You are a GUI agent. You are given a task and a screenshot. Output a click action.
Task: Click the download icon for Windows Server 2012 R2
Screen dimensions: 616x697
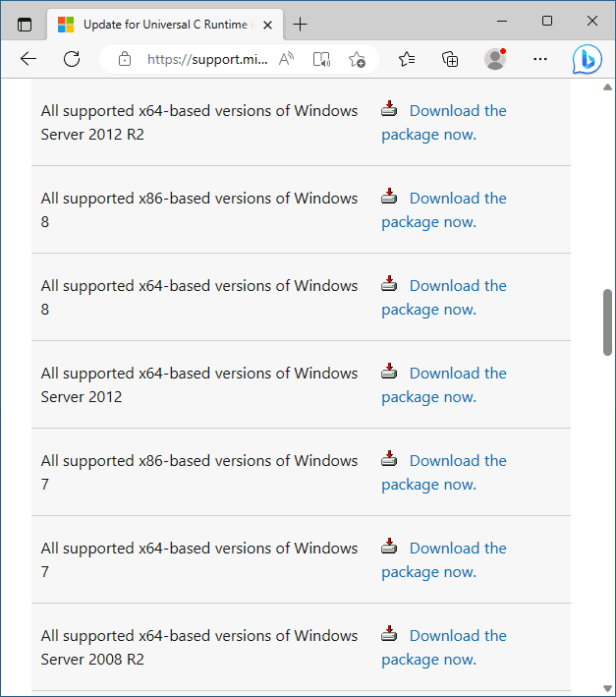click(x=389, y=108)
